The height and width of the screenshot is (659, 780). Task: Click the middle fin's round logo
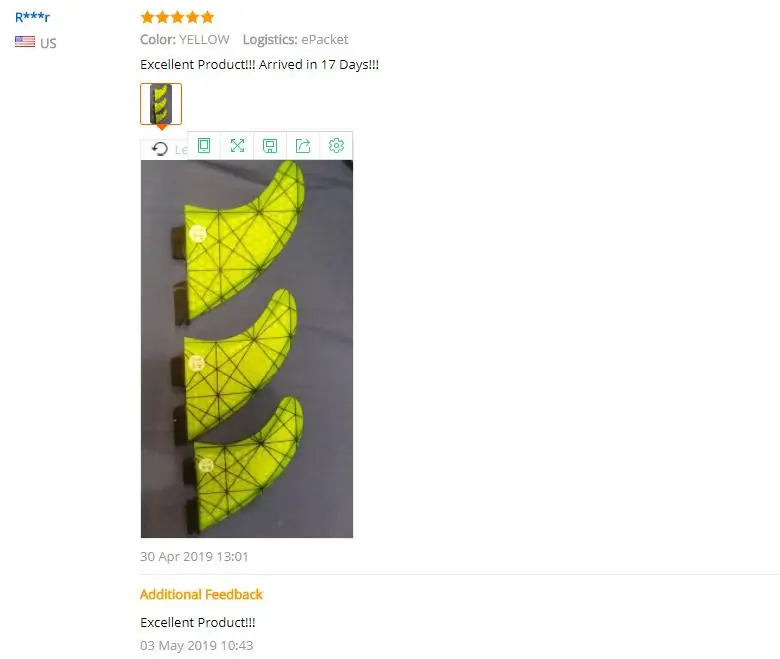click(x=197, y=363)
